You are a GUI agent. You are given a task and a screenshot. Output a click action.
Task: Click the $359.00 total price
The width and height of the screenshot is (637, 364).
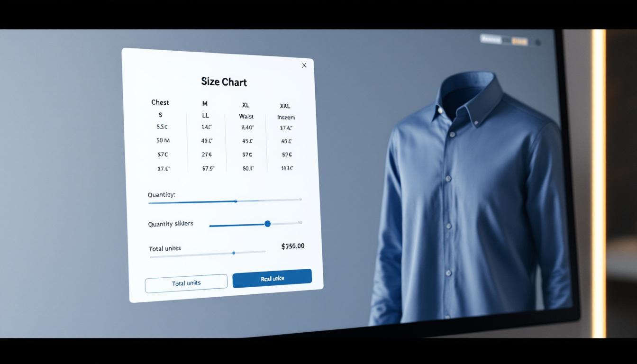tap(292, 246)
